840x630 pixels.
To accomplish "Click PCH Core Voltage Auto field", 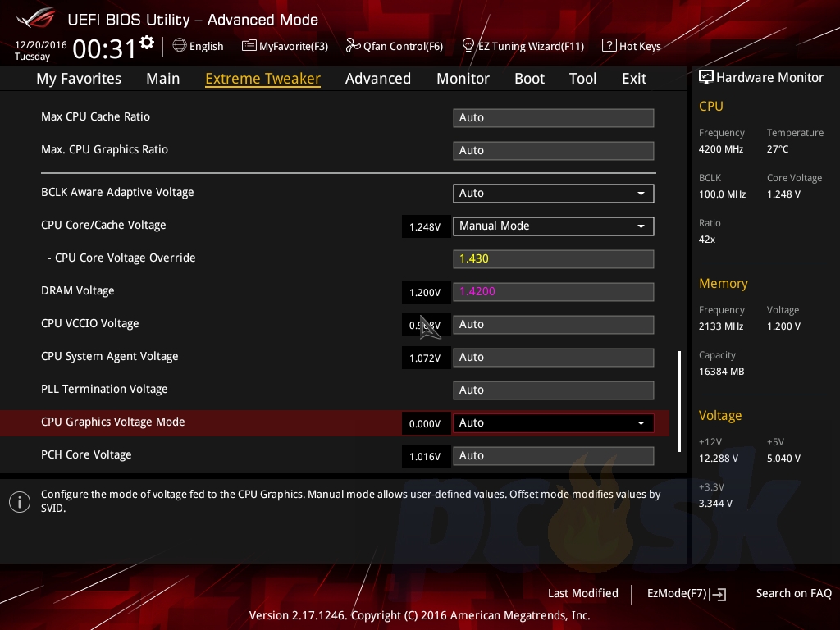I will [x=554, y=456].
